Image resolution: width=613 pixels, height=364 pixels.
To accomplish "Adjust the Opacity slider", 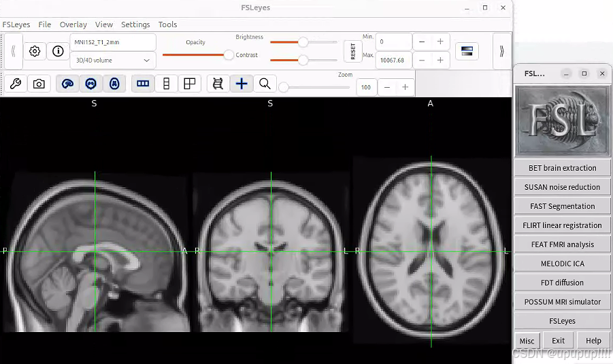I will click(x=198, y=55).
